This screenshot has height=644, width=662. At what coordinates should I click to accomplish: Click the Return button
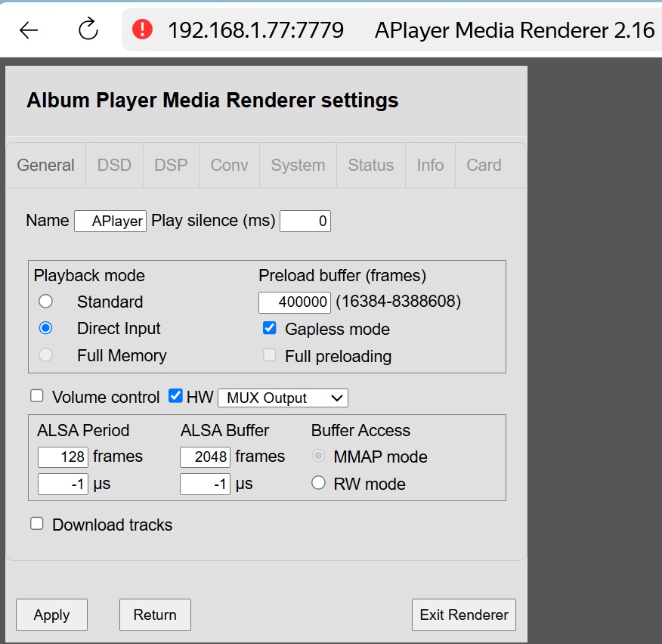[x=155, y=615]
